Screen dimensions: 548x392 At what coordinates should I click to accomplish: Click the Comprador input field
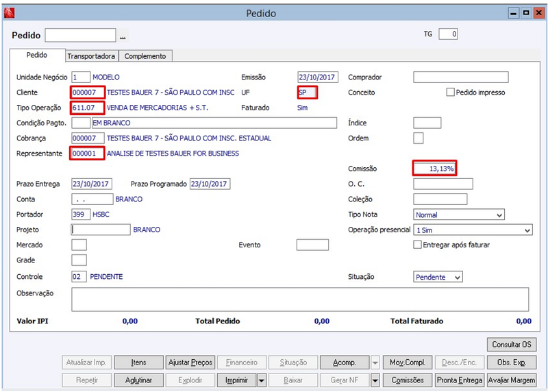coord(460,77)
